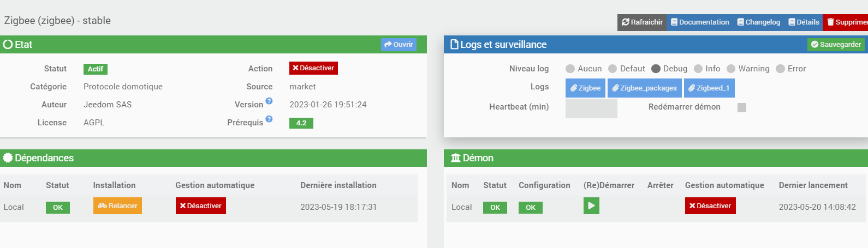Screen dimensions: 868x248
Task: Choose the Warning log level
Action: 731,69
